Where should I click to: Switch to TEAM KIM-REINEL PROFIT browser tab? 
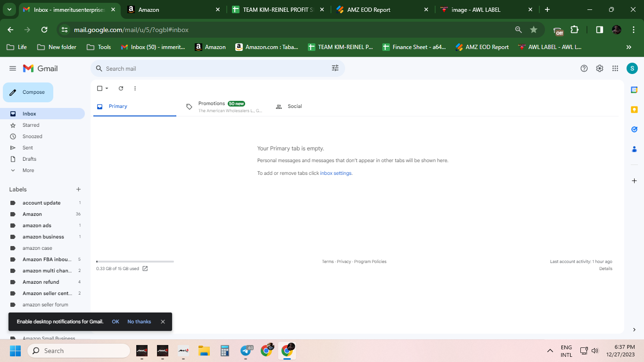click(278, 9)
